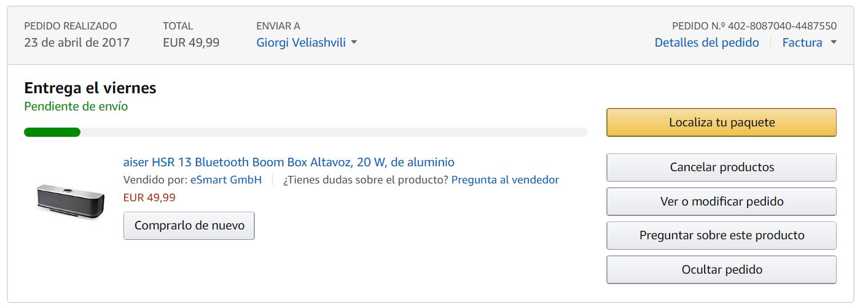Open the aiser HSR 13 Bluetooth speaker title link
Image resolution: width=868 pixels, height=308 pixels.
click(x=289, y=163)
